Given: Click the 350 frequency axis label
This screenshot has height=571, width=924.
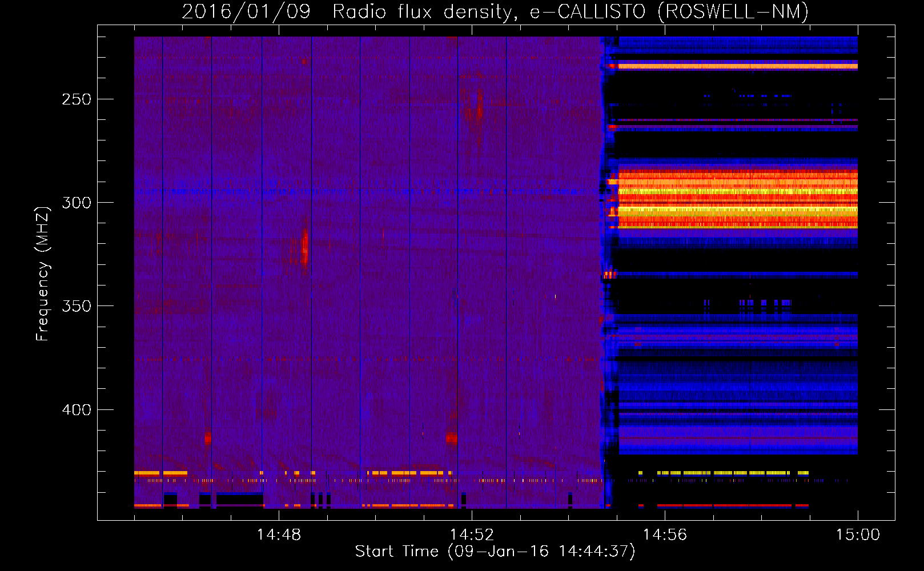Looking at the screenshot, I should 77,306.
